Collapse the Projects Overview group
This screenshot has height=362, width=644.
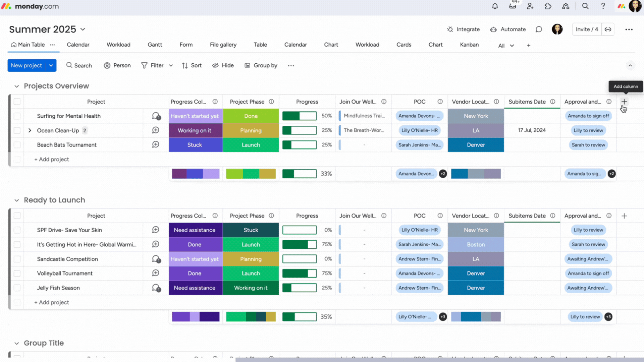(16, 86)
